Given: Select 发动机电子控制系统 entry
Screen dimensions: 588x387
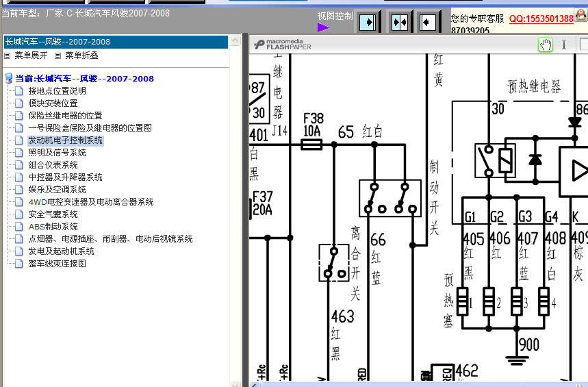Looking at the screenshot, I should tap(65, 140).
